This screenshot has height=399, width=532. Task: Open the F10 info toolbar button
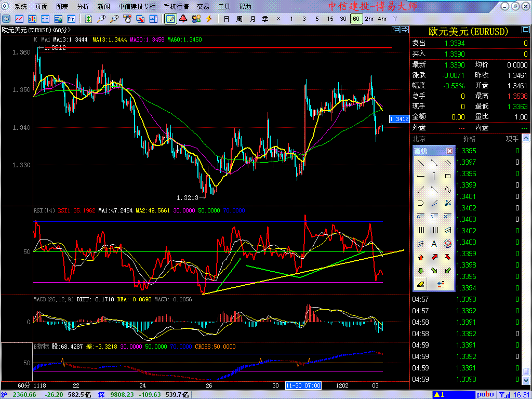(71, 19)
